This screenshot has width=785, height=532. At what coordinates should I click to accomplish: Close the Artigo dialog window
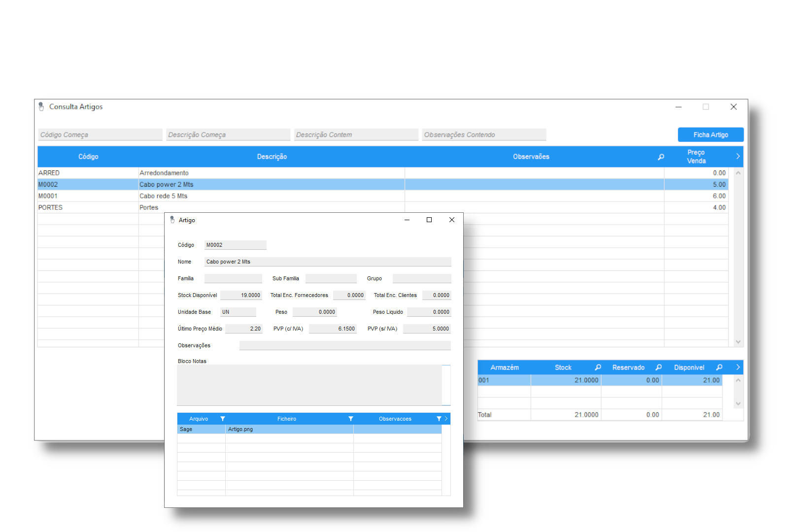452,220
